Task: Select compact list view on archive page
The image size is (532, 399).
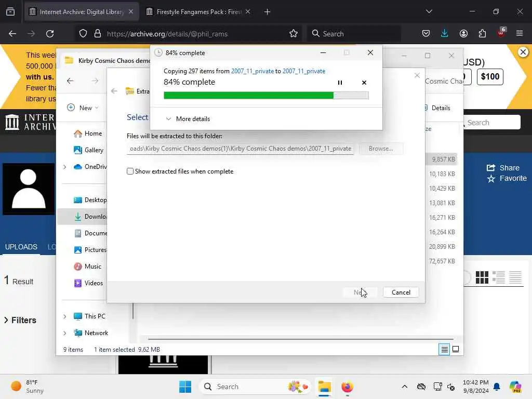Action: (x=515, y=277)
